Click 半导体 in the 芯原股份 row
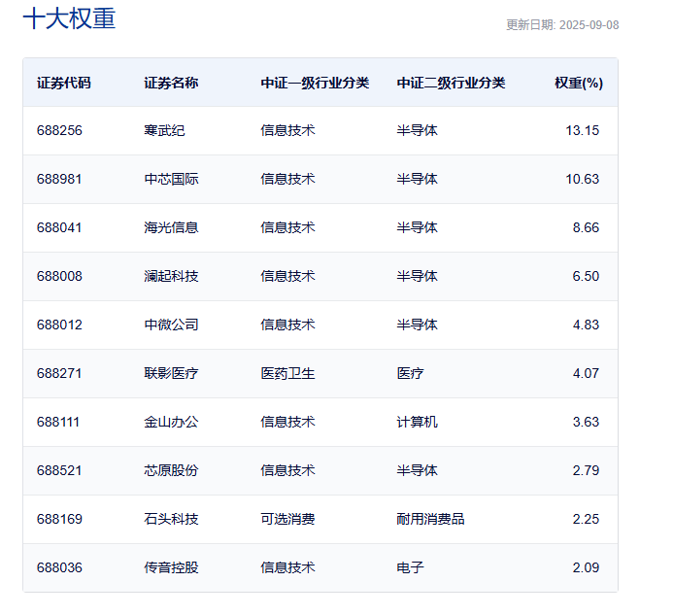 tap(418, 470)
